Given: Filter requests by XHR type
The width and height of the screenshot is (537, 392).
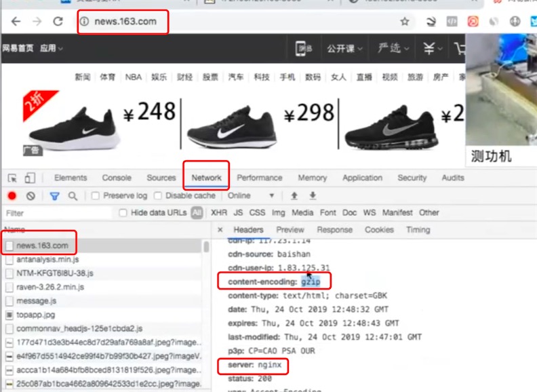Looking at the screenshot, I should [x=219, y=213].
